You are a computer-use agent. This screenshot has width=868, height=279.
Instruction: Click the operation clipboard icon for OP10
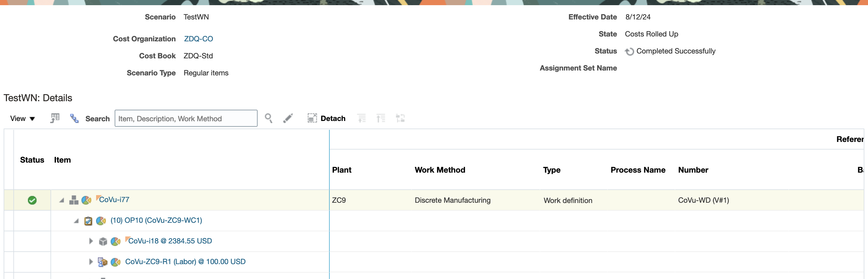click(x=88, y=221)
